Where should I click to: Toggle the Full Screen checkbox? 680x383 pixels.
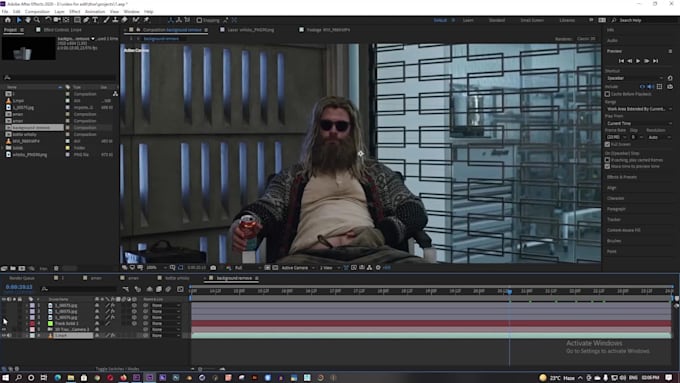coord(608,144)
